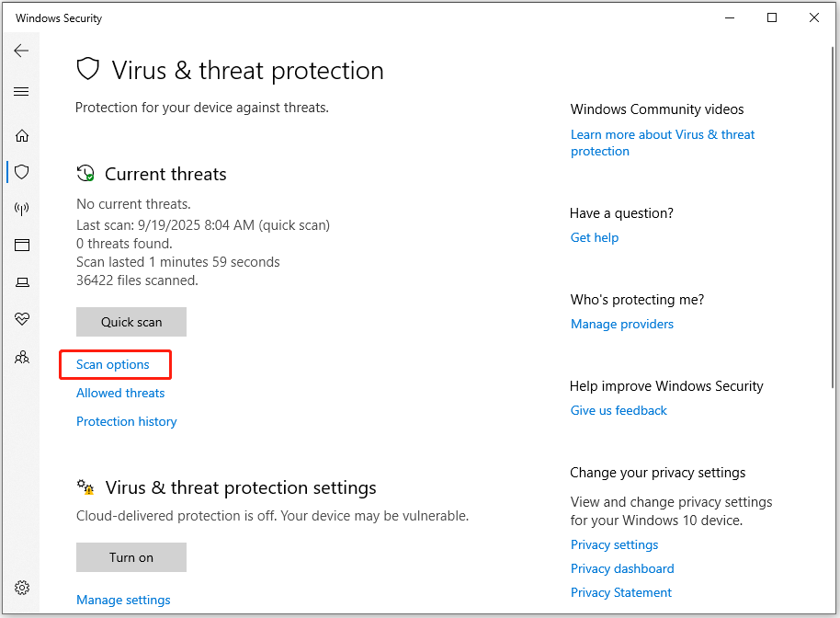
Task: Click Give us feedback
Action: point(619,410)
